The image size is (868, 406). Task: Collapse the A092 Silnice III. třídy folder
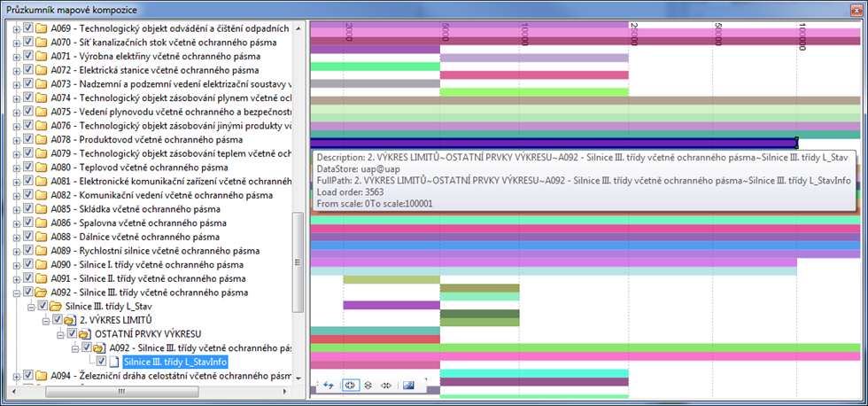15,293
